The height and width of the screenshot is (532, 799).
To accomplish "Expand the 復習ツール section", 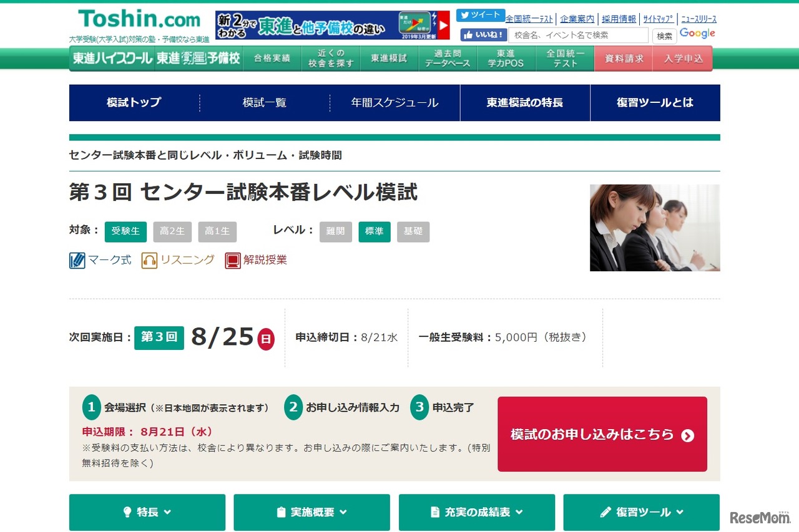I will point(641,512).
